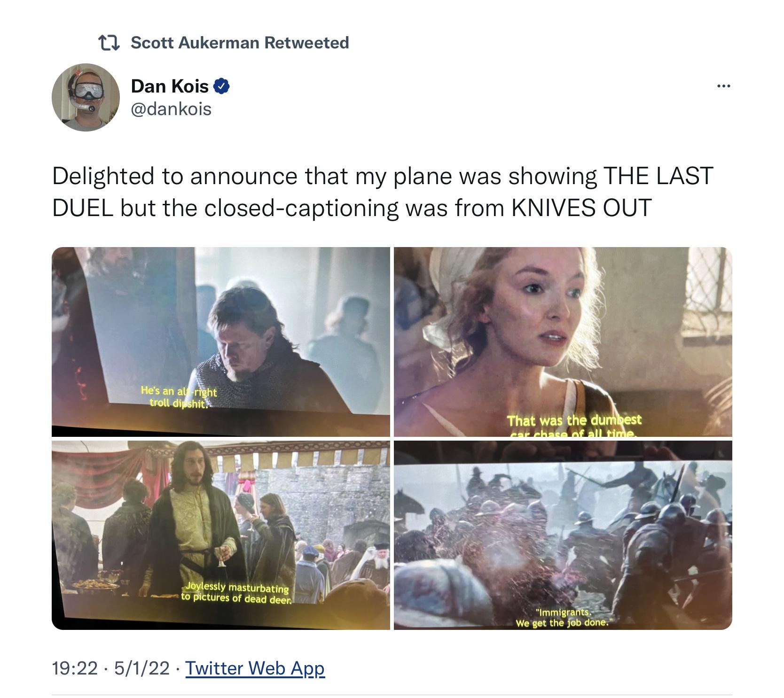The width and height of the screenshot is (784, 698).
Task: Click the 'Joylessly' subtitle caption
Action: click(x=236, y=593)
